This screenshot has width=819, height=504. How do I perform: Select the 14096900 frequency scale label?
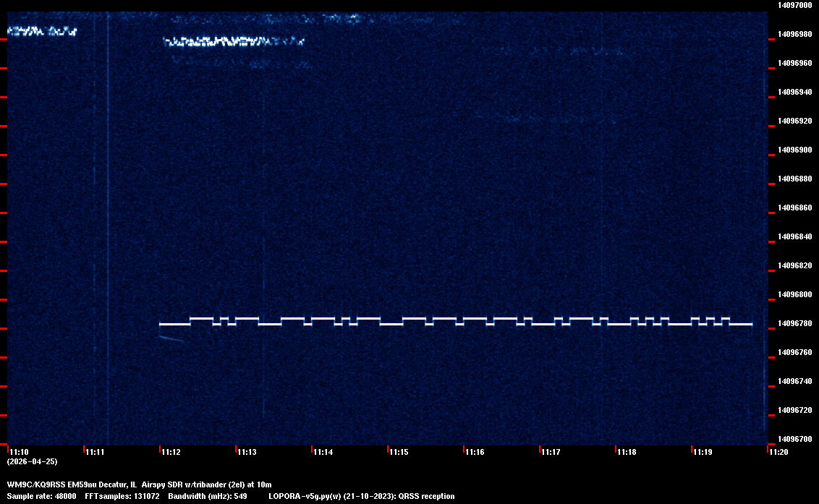tap(794, 150)
